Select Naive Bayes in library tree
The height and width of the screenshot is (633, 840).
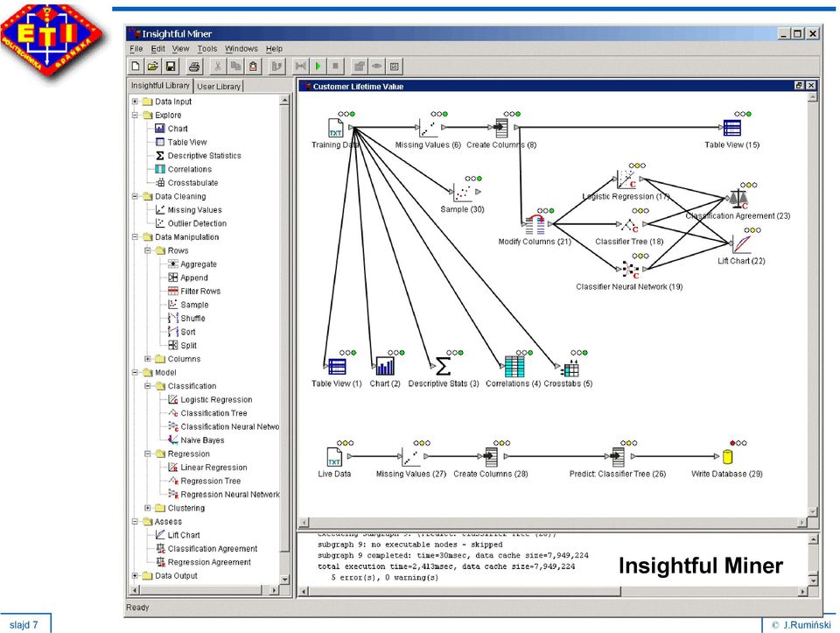(202, 440)
